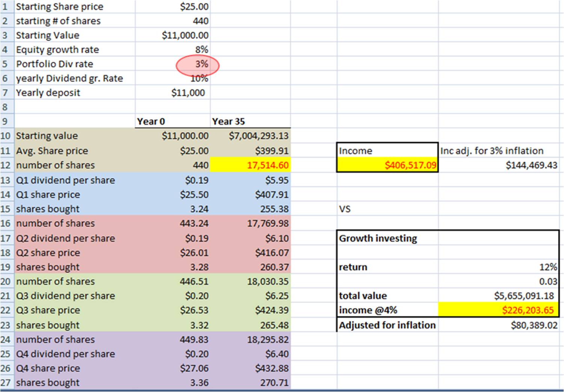Select the inflation adjusted $144,469.43 cell

[x=499, y=165]
